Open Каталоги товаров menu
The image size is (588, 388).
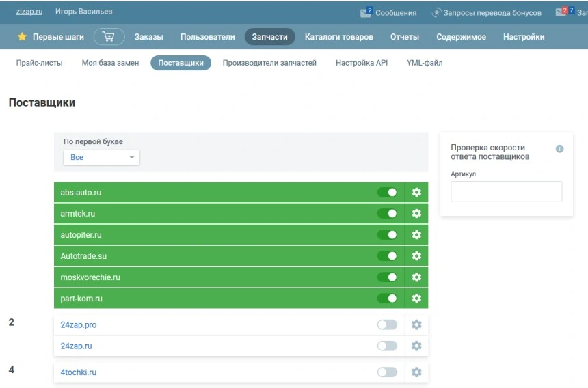(338, 37)
